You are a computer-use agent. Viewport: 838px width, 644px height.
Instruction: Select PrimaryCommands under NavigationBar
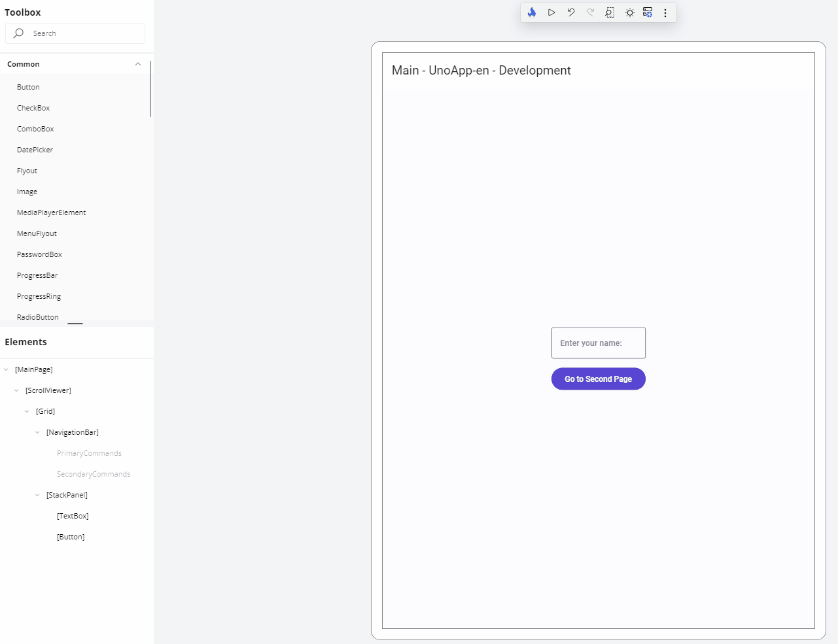point(89,452)
